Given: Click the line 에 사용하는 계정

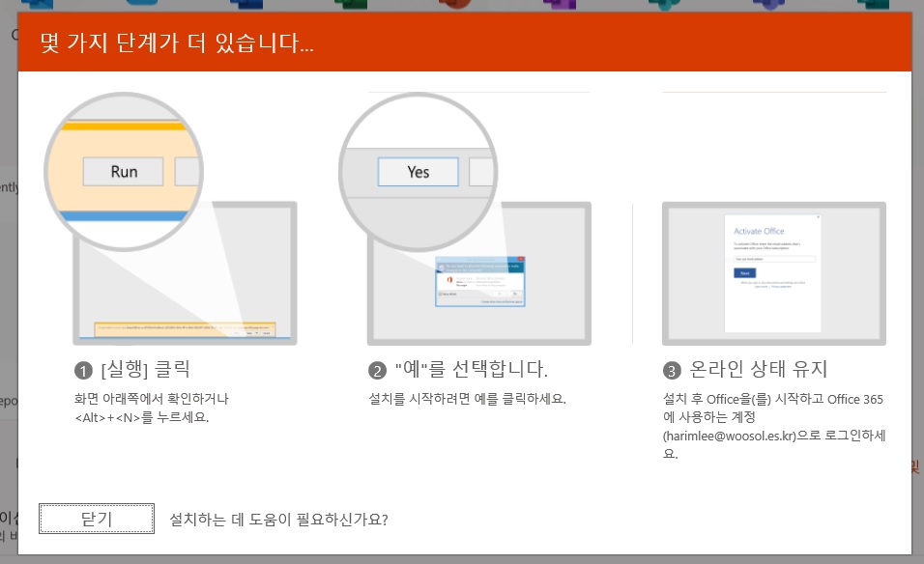Looking at the screenshot, I should [x=709, y=417].
